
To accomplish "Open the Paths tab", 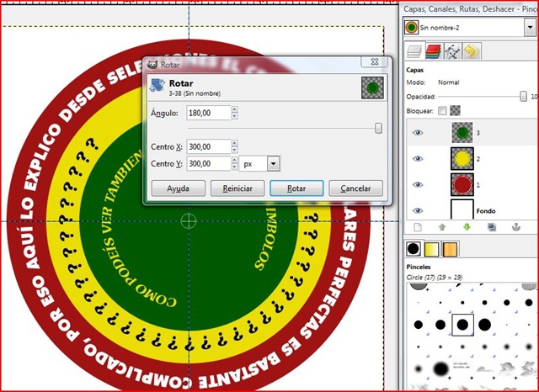I will (x=452, y=51).
